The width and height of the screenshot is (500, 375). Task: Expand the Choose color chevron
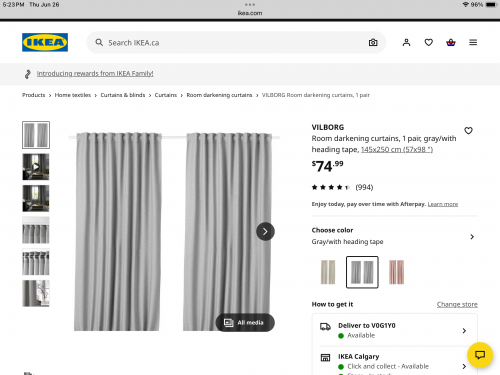472,237
